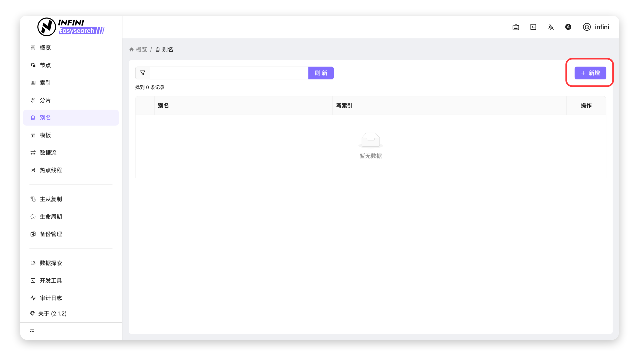Click the language translation icon
The height and width of the screenshot is (364, 639).
551,27
